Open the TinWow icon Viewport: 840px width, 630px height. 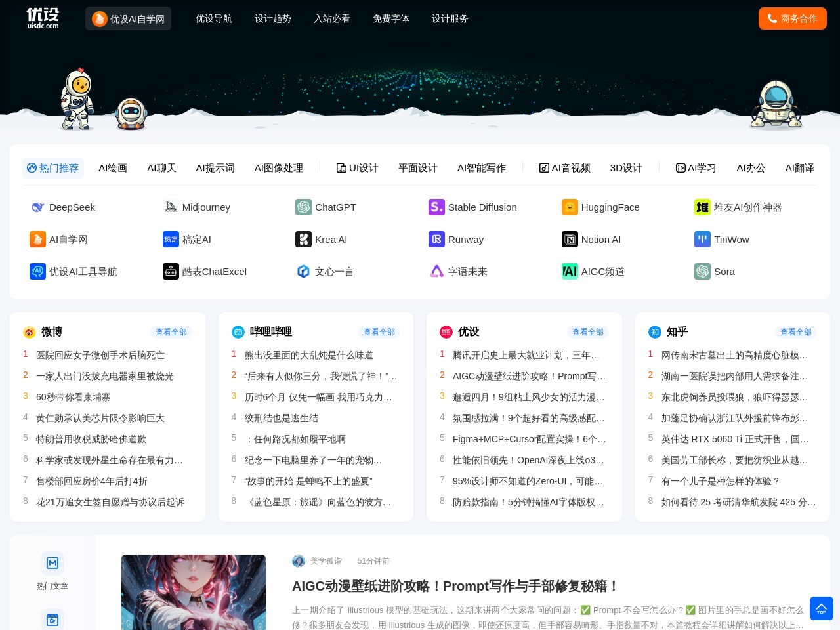click(x=702, y=240)
